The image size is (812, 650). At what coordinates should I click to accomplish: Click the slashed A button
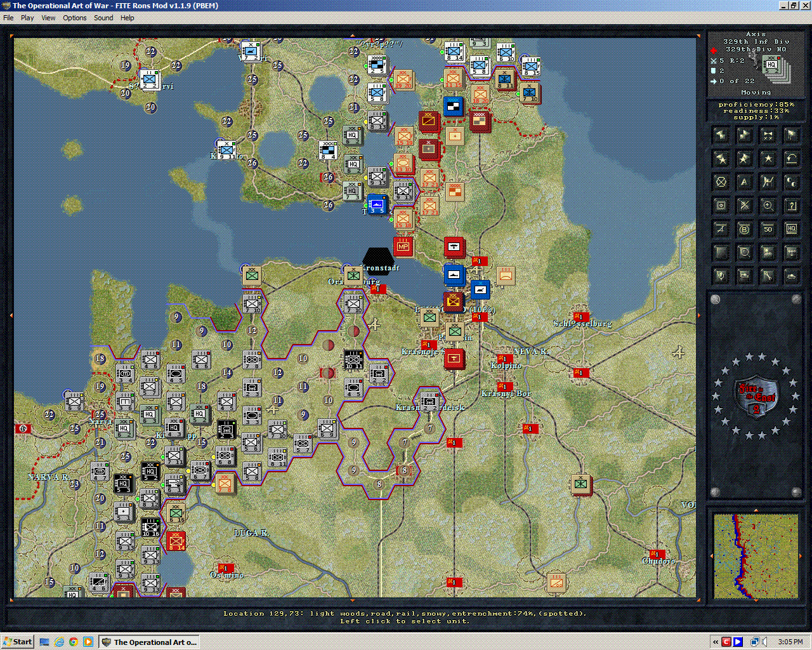[721, 229]
